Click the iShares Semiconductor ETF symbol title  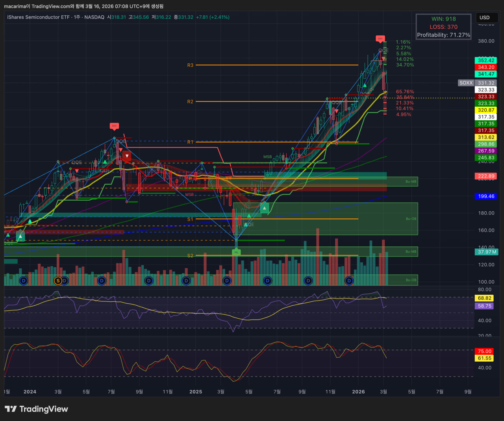(x=38, y=17)
